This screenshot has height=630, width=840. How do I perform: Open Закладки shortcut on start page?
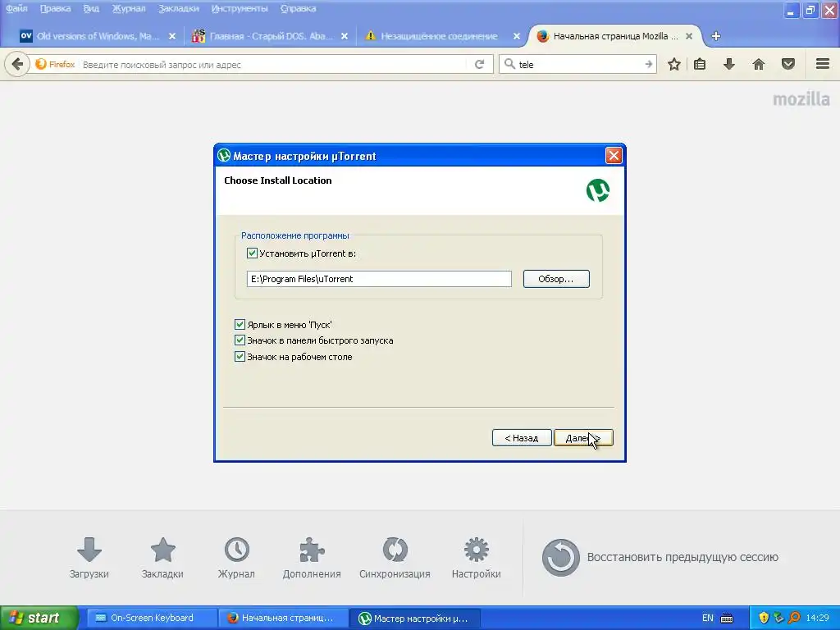tap(162, 558)
